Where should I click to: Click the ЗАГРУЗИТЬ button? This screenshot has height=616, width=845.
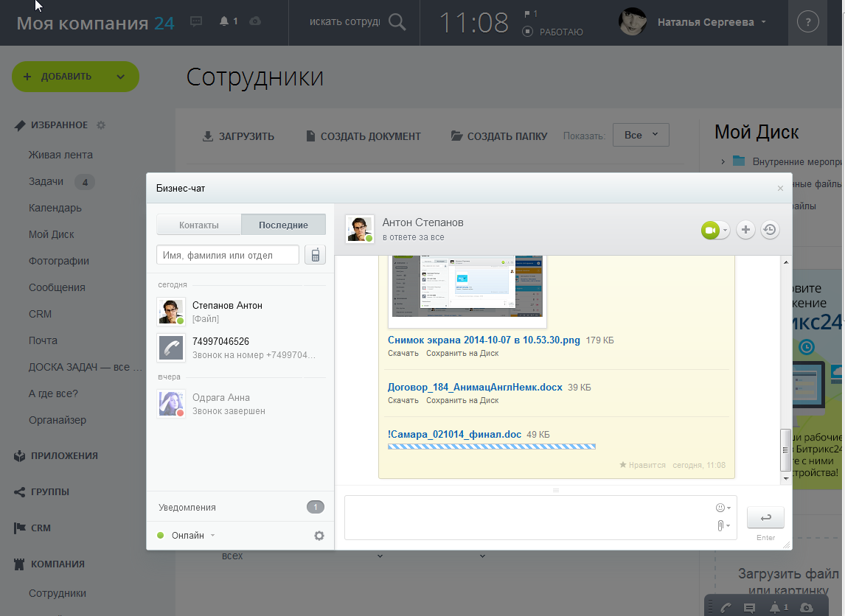pyautogui.click(x=238, y=136)
